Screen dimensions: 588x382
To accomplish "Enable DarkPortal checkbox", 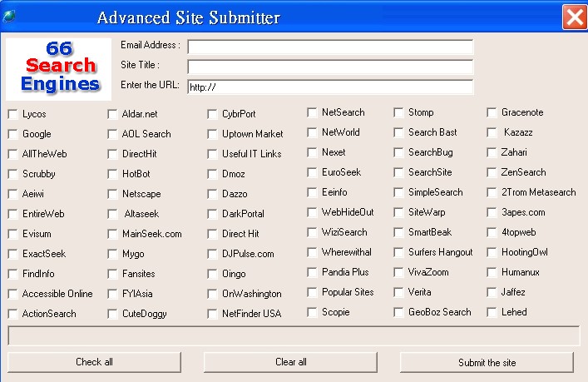I will [212, 214].
